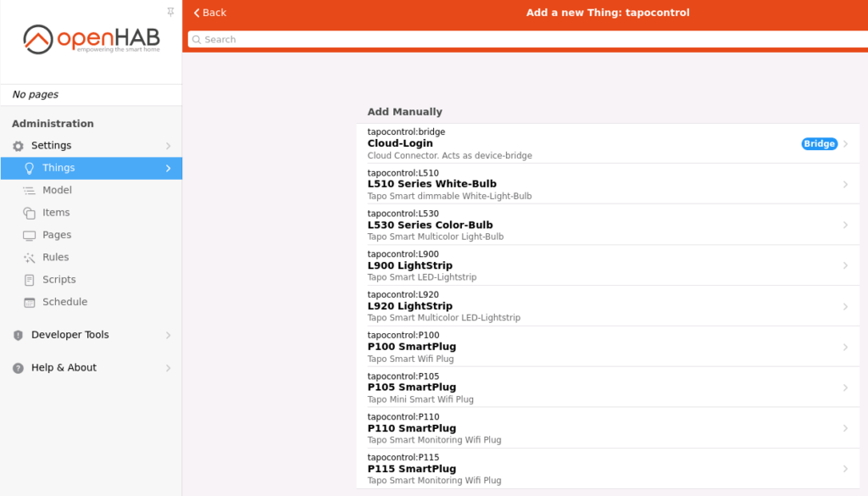
Task: Click the tapocontrol:P110 identifier text
Action: (x=403, y=417)
